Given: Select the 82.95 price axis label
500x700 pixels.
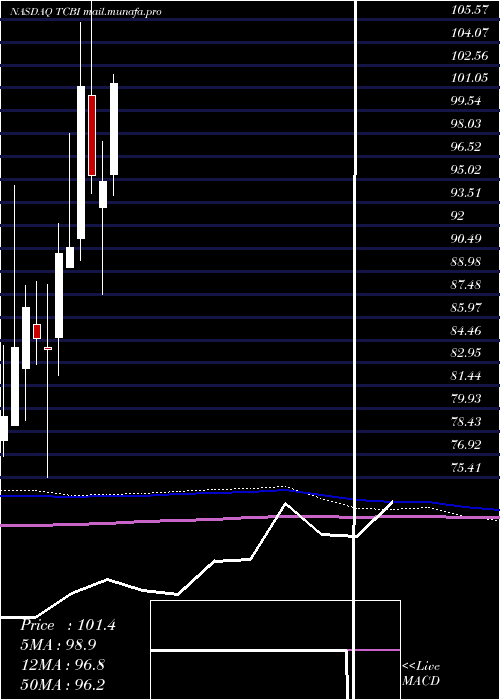Looking at the screenshot, I should click(x=466, y=353).
